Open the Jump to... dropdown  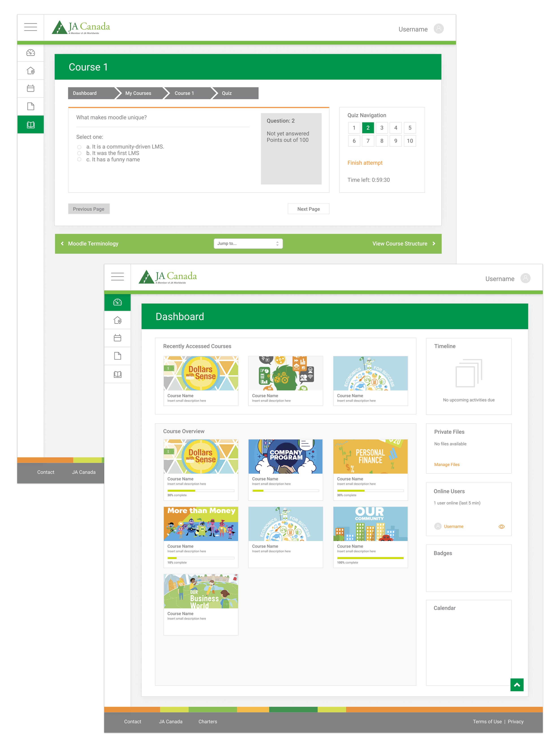[248, 243]
